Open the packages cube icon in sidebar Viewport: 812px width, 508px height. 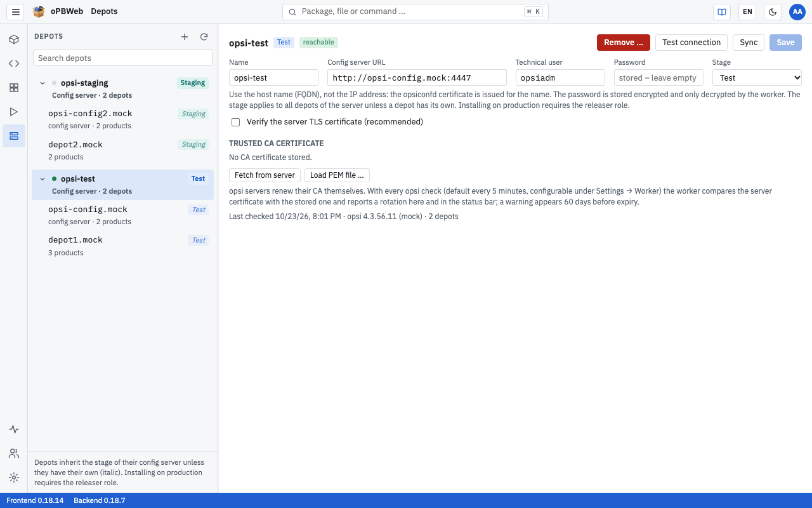coord(14,39)
